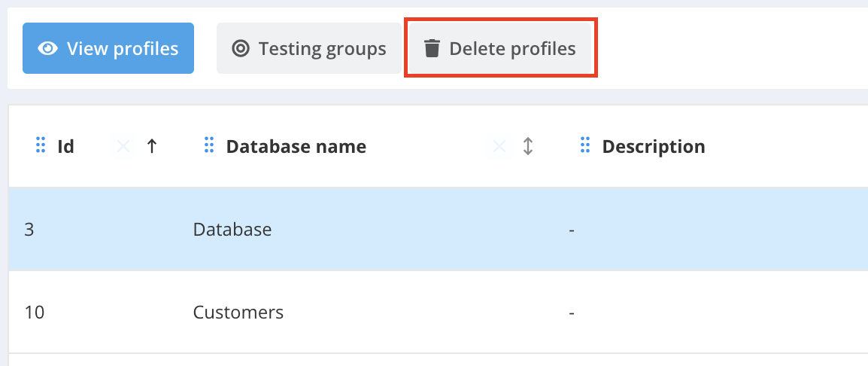Select the Customers row
This screenshot has height=366, width=868.
coord(439,313)
